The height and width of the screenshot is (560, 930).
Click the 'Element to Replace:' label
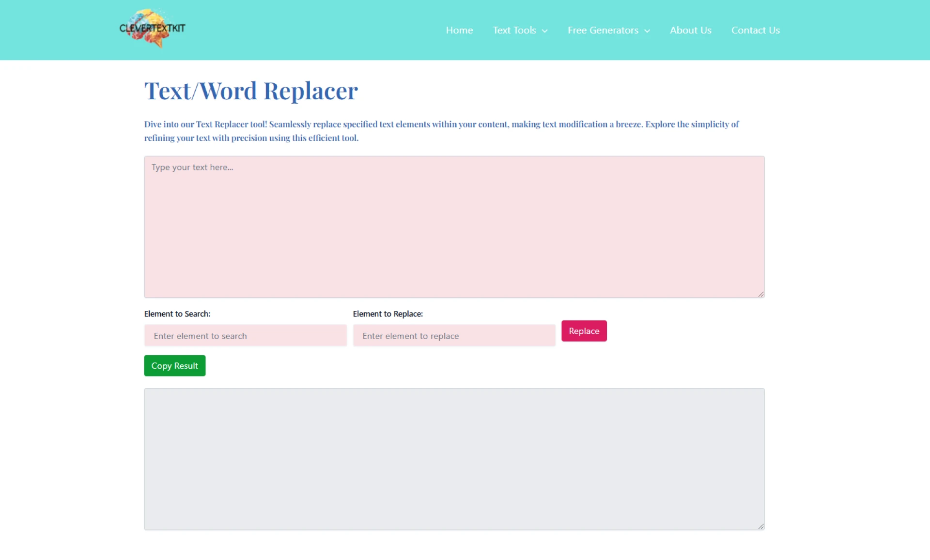pos(387,313)
